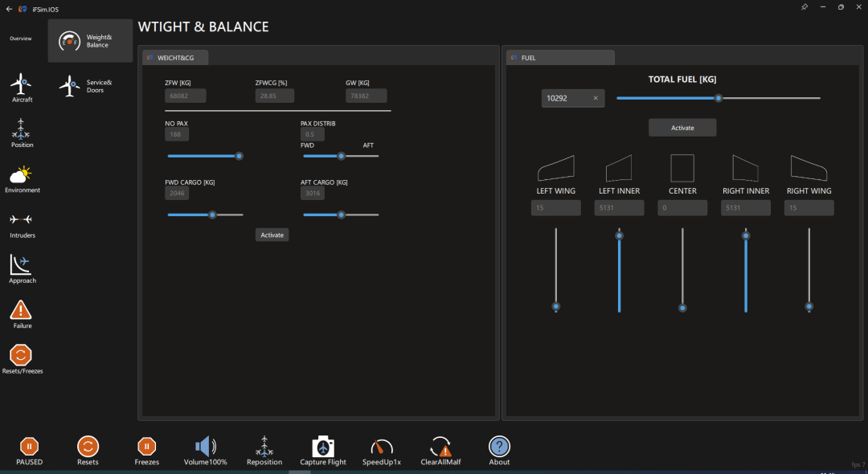Select the Right Wing tank shape icon
This screenshot has height=474, width=868.
tap(809, 168)
